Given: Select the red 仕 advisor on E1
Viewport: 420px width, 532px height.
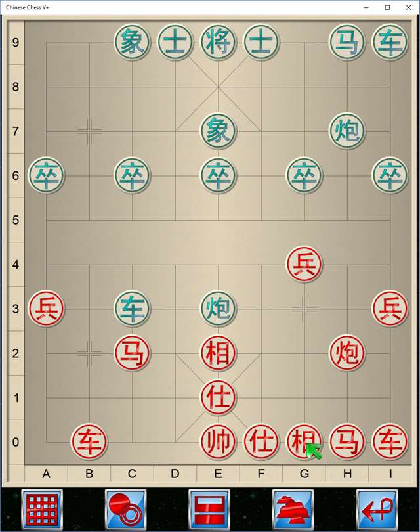Looking at the screenshot, I should pyautogui.click(x=219, y=397).
